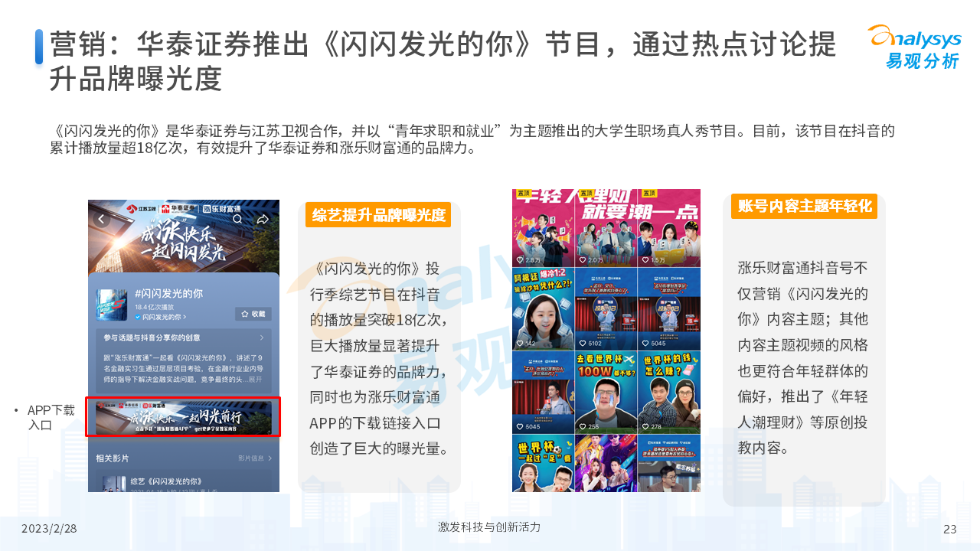The width and height of the screenshot is (980, 551).
Task: Click the slide title starting 营销：华泰证券推出
Action: click(443, 62)
